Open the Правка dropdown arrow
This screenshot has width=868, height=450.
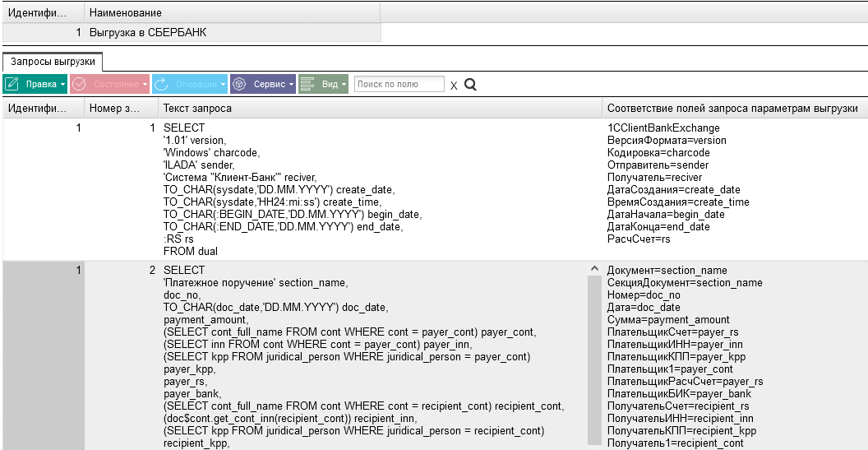pos(63,85)
